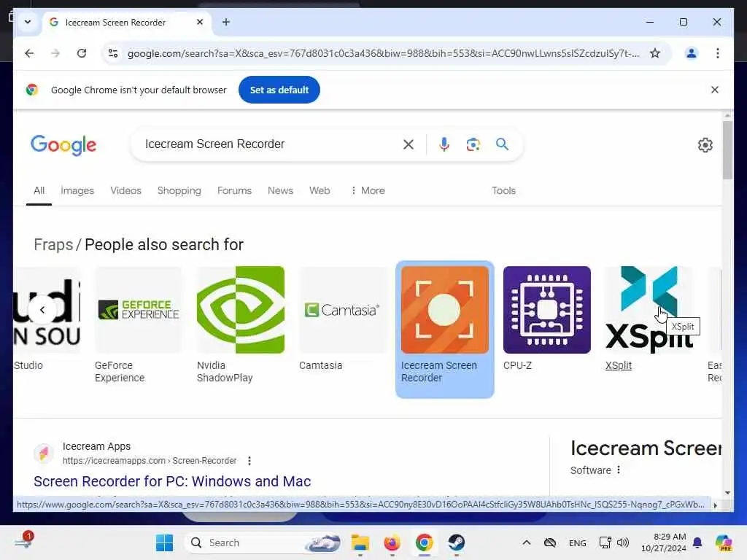Open the tab search dropdown arrow

point(28,22)
